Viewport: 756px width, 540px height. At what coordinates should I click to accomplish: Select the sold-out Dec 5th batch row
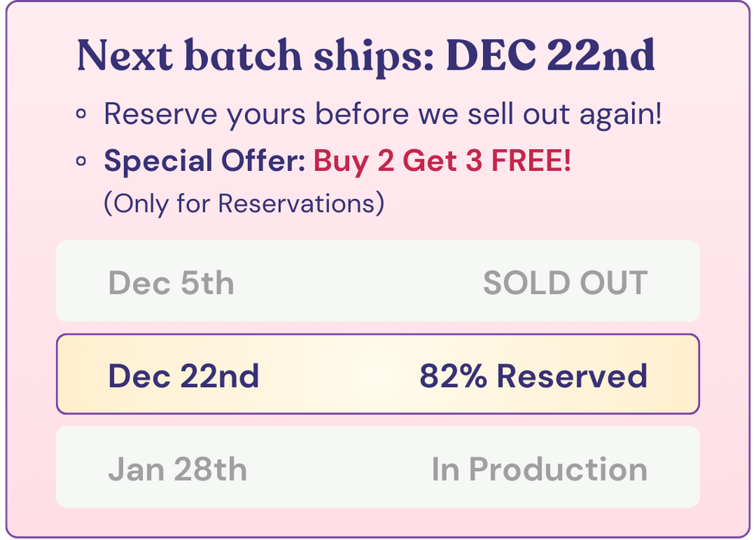click(378, 281)
